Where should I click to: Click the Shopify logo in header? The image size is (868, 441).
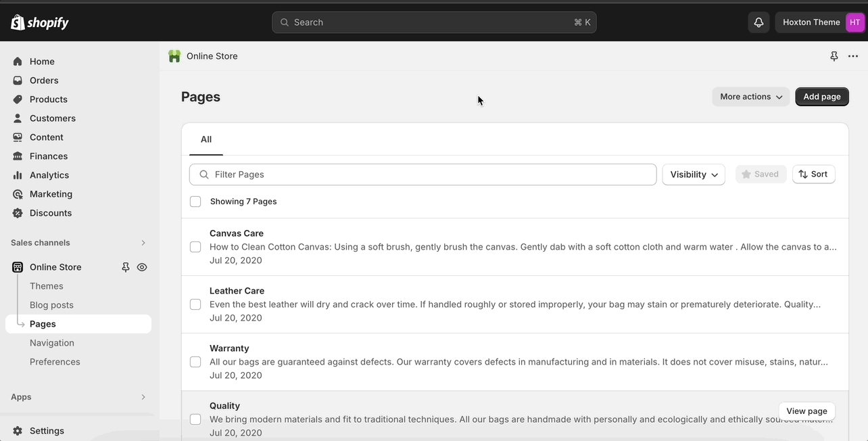tap(40, 22)
